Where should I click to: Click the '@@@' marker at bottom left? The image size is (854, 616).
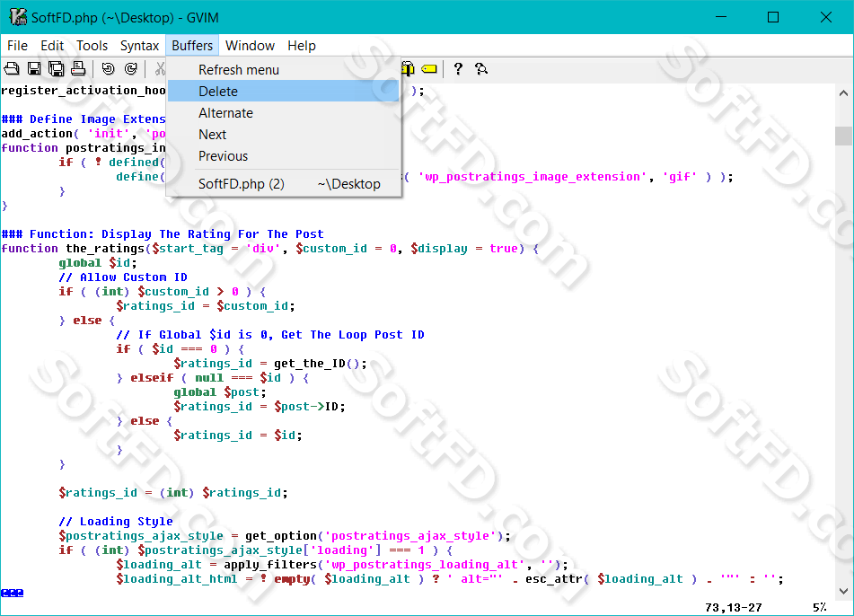coord(12,593)
